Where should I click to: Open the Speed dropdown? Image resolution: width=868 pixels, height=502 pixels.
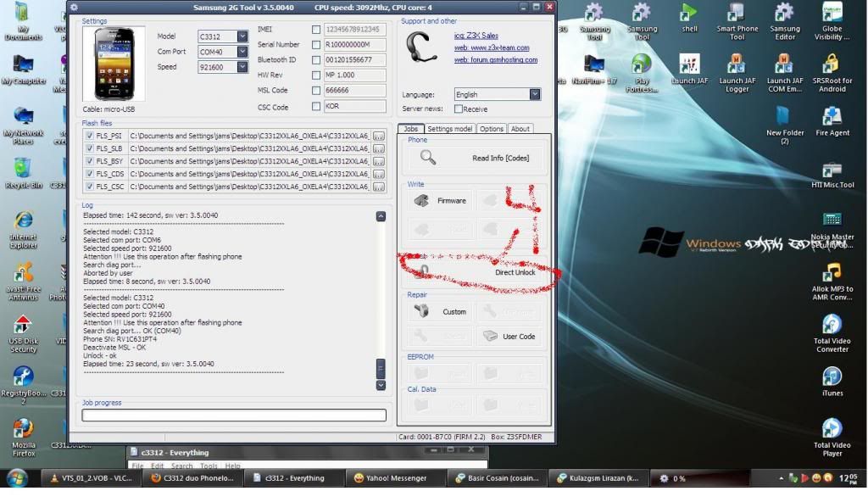(242, 66)
